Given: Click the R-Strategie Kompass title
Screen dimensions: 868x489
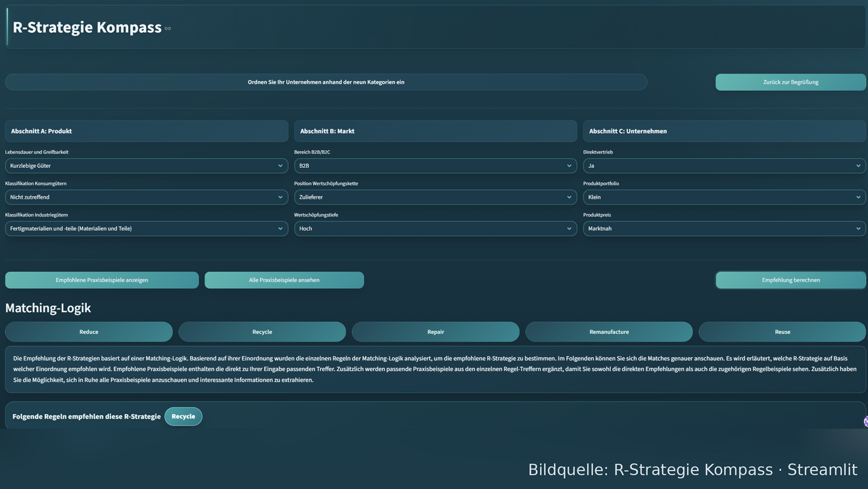Looking at the screenshot, I should click(x=87, y=28).
